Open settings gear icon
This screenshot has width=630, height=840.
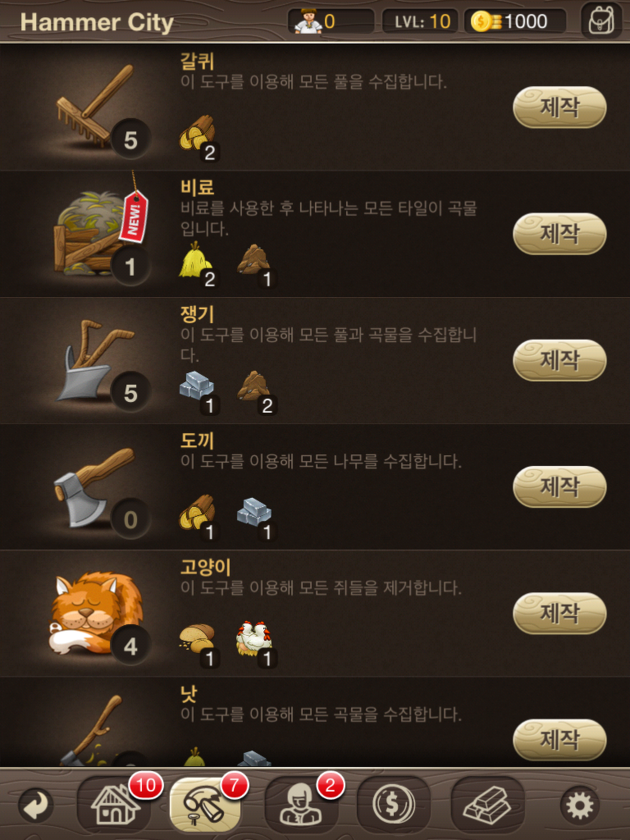click(580, 805)
